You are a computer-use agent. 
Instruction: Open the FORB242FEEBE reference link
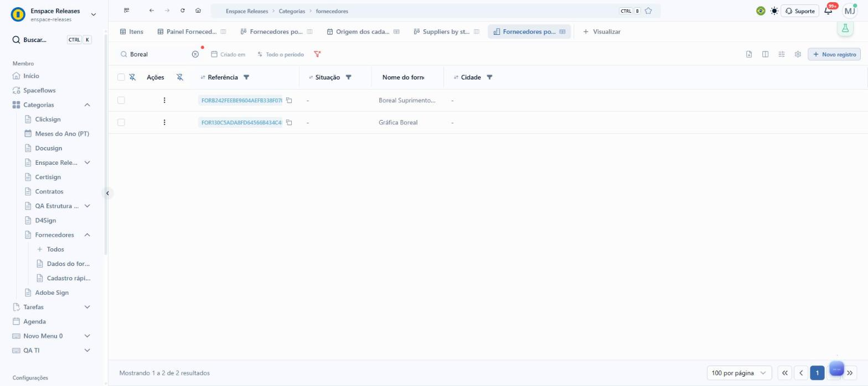coord(241,100)
